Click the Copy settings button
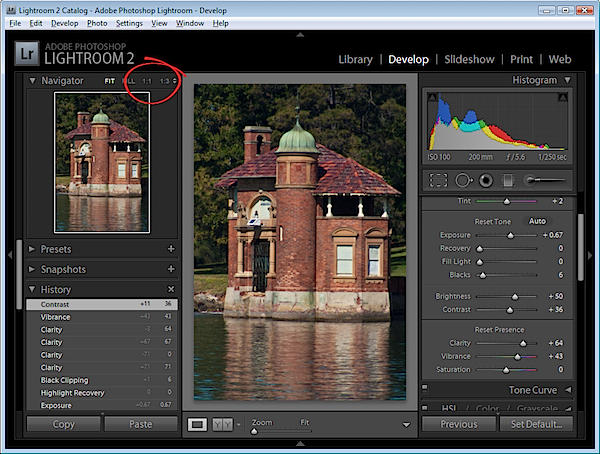 [64, 424]
